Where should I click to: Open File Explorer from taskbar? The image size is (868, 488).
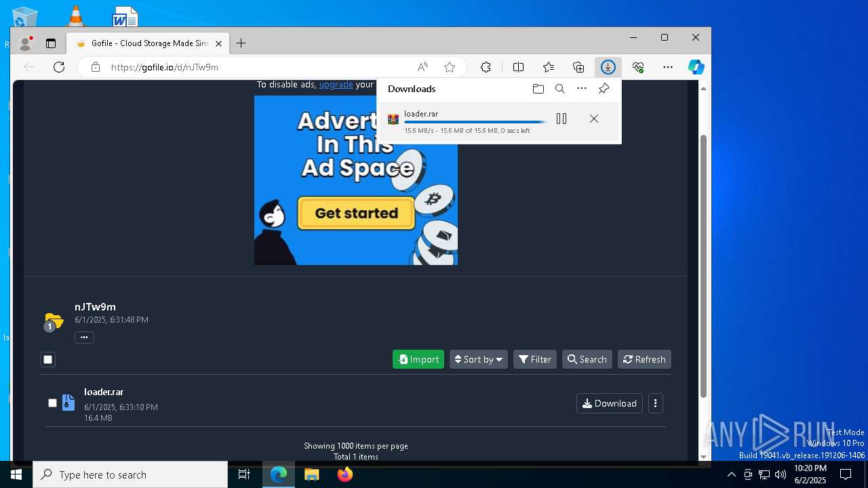pyautogui.click(x=312, y=474)
